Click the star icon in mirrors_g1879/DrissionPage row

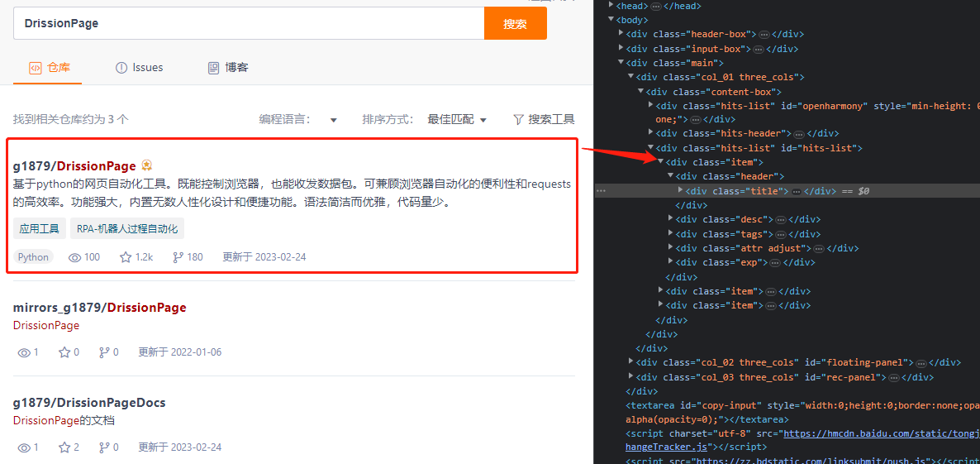(64, 352)
